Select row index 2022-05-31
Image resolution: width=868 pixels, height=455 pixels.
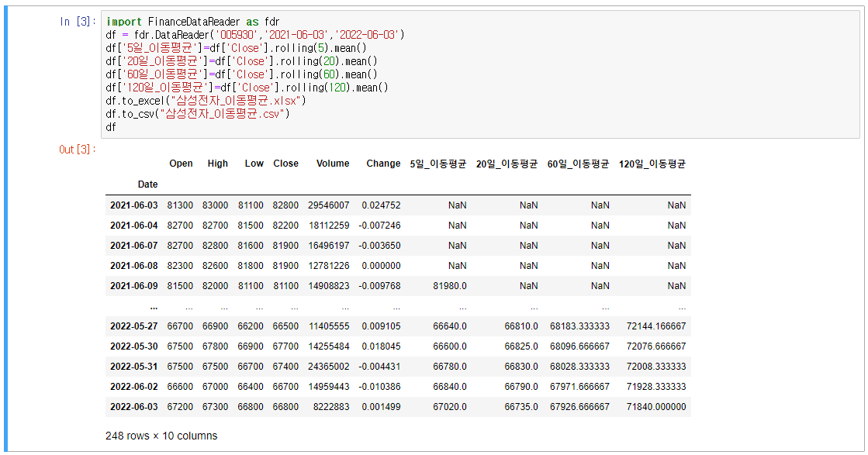pyautogui.click(x=134, y=367)
